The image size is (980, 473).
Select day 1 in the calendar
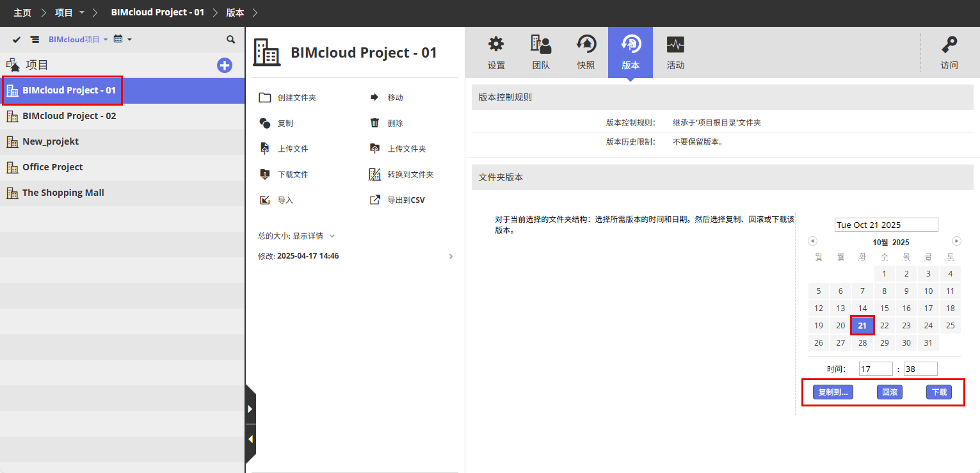(x=884, y=274)
